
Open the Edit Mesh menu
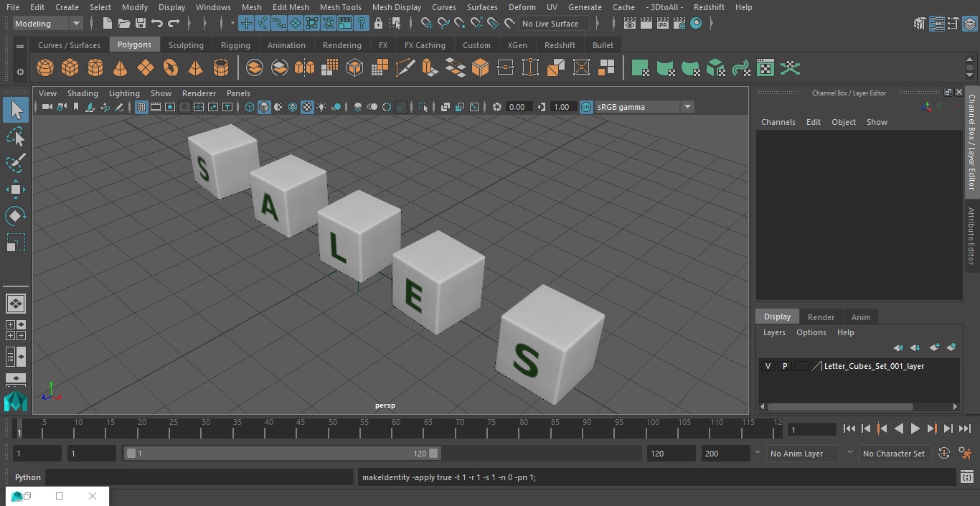point(291,7)
